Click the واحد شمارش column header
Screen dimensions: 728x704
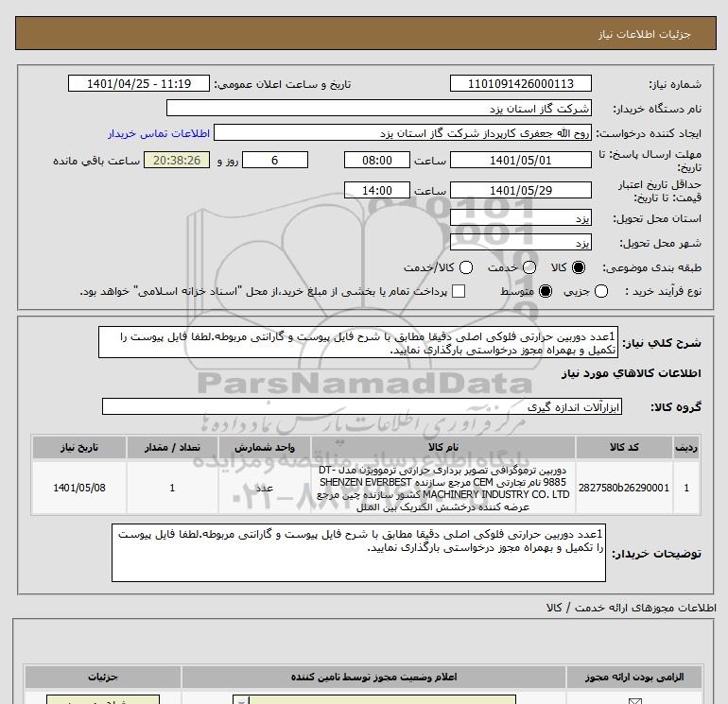[x=264, y=447]
